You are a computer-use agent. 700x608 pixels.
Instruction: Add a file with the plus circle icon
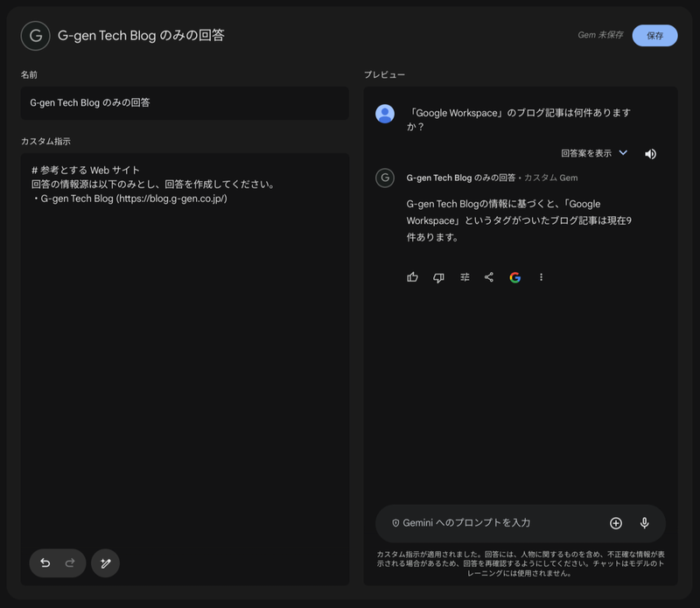616,523
